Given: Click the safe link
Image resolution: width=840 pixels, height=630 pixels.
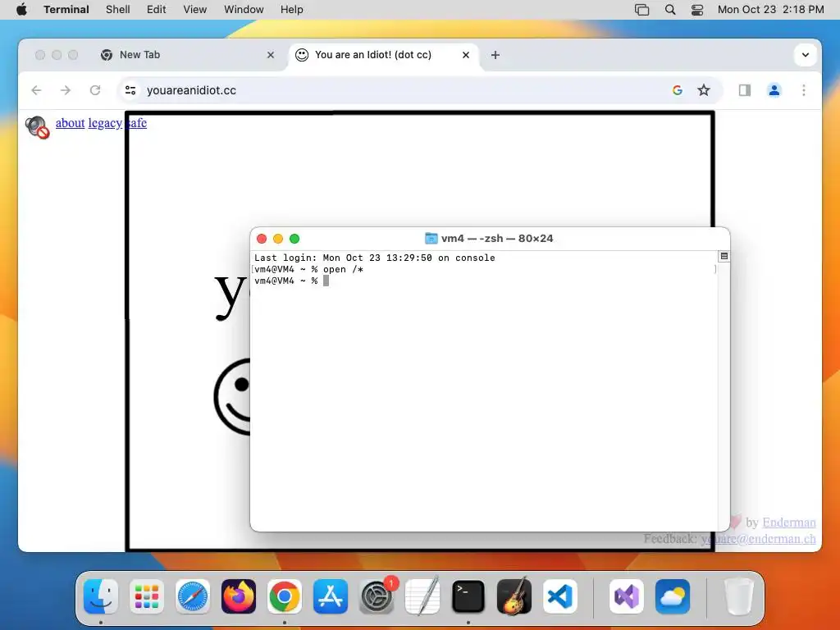Looking at the screenshot, I should [x=137, y=123].
